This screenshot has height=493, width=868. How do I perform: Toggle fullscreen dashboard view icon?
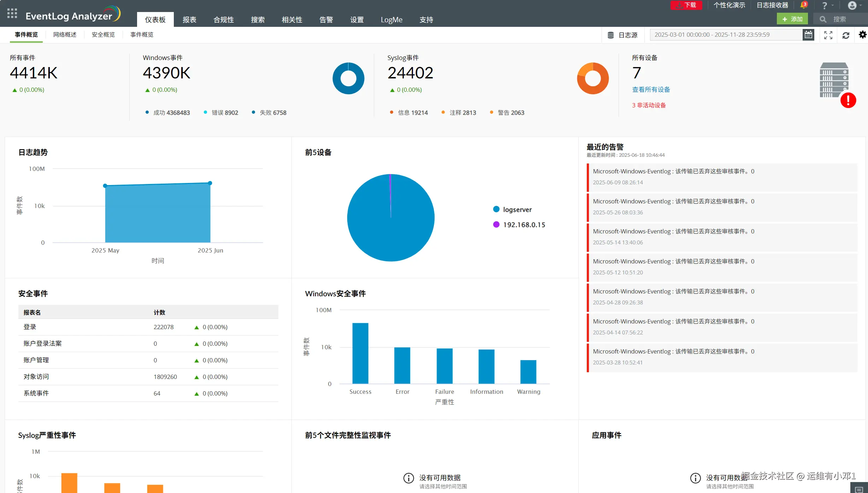point(828,35)
